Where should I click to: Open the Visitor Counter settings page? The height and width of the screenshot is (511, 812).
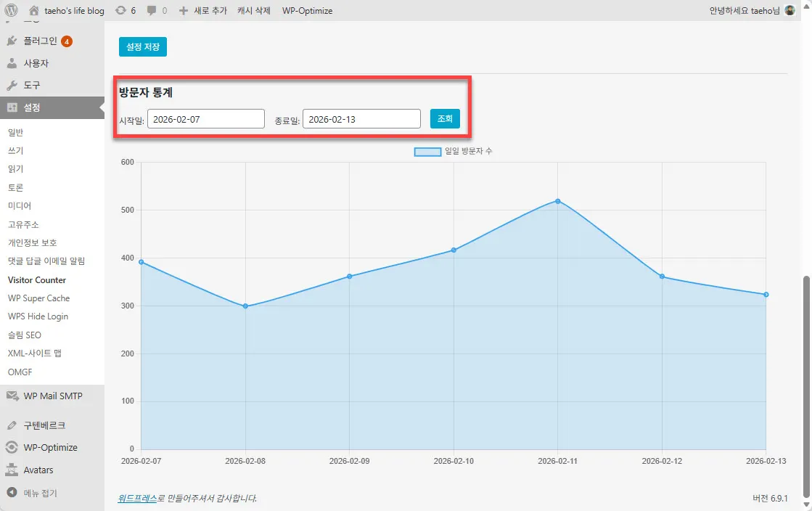(37, 279)
